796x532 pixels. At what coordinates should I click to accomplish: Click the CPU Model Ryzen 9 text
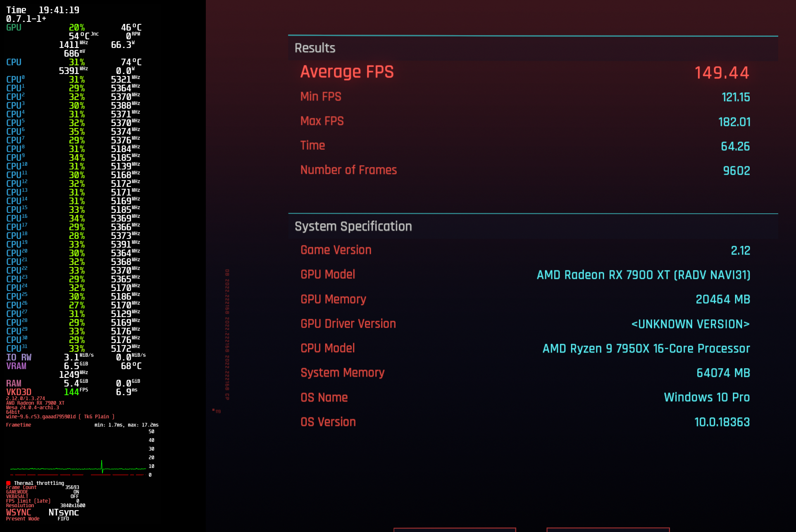point(646,348)
